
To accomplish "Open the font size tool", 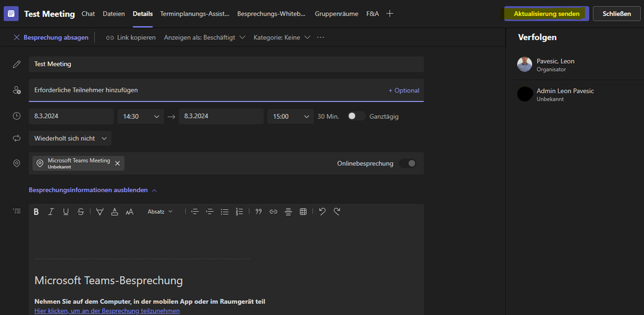I will click(x=130, y=211).
